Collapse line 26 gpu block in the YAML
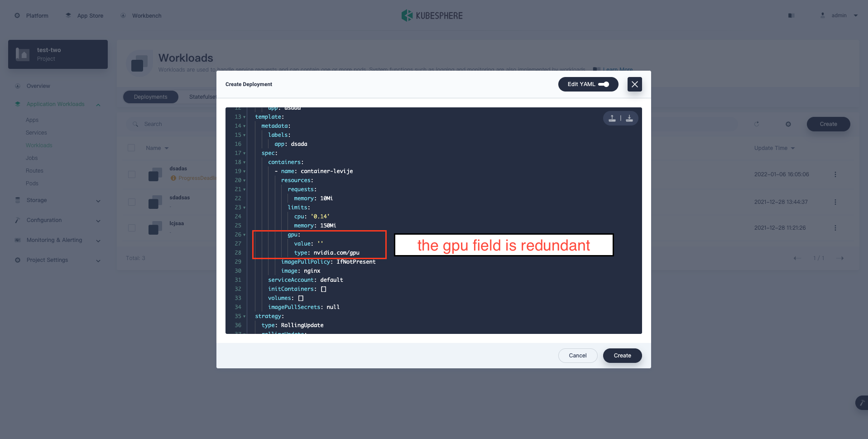This screenshot has width=868, height=439. pyautogui.click(x=244, y=235)
